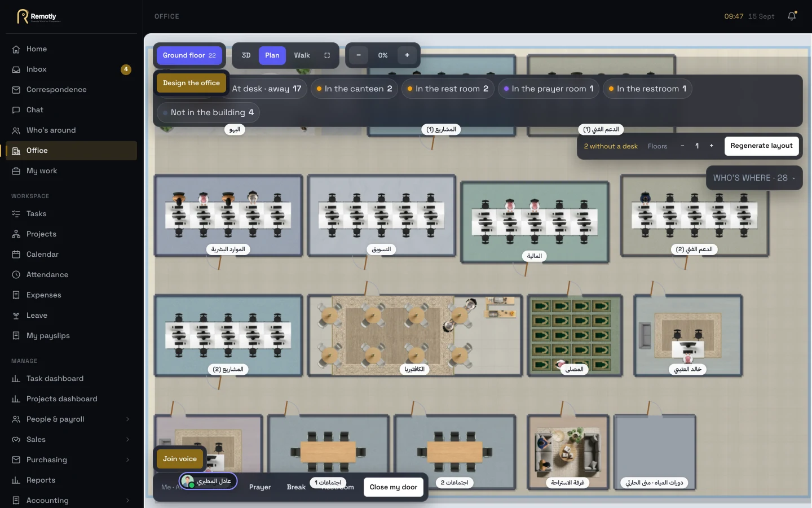Select the Prayer status option
This screenshot has width=812, height=508.
[260, 487]
